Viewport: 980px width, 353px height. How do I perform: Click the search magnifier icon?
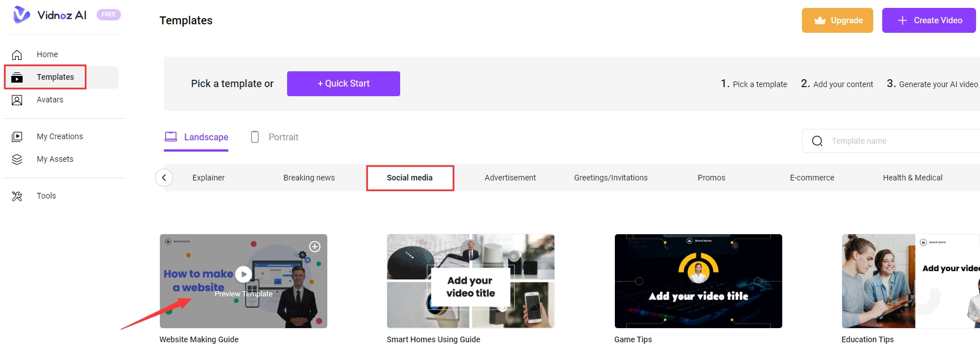click(817, 141)
